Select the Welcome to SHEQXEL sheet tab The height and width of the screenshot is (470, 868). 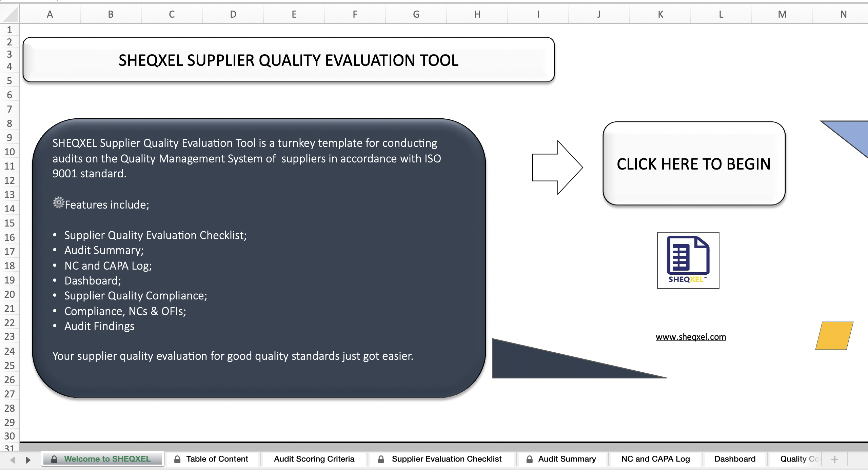(103, 459)
